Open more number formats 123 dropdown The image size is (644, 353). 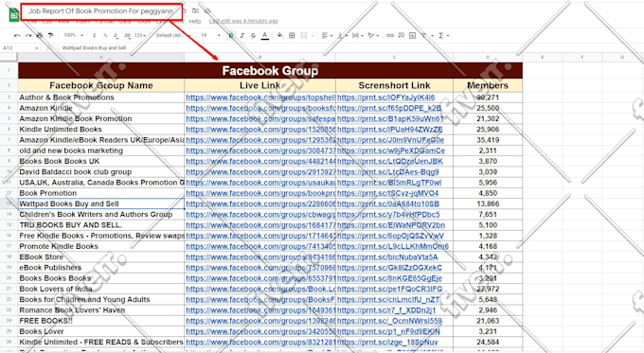pos(140,35)
